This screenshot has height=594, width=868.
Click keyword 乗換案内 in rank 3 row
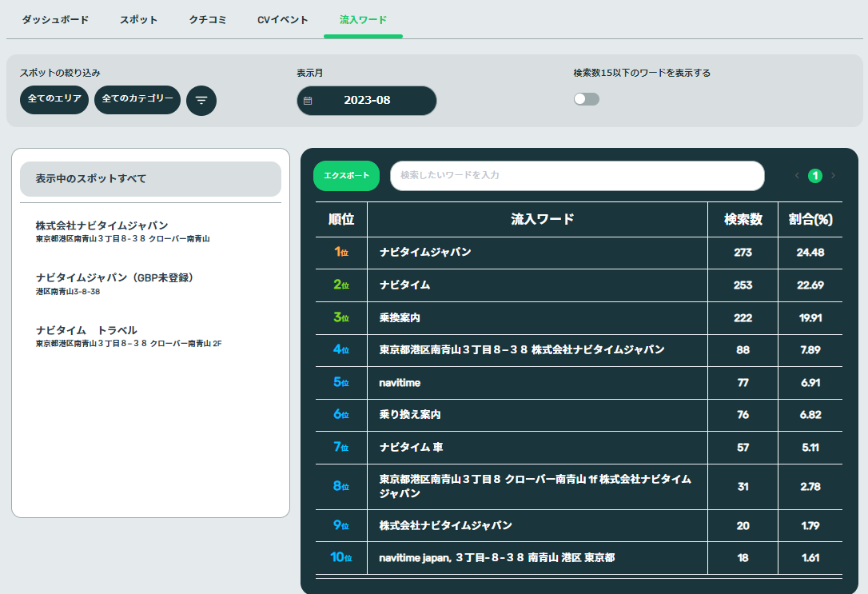click(400, 317)
